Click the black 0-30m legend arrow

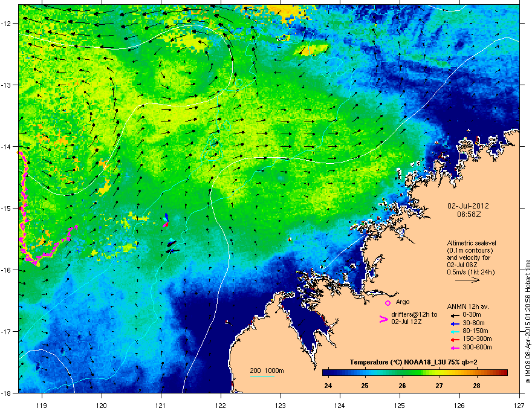pos(455,316)
